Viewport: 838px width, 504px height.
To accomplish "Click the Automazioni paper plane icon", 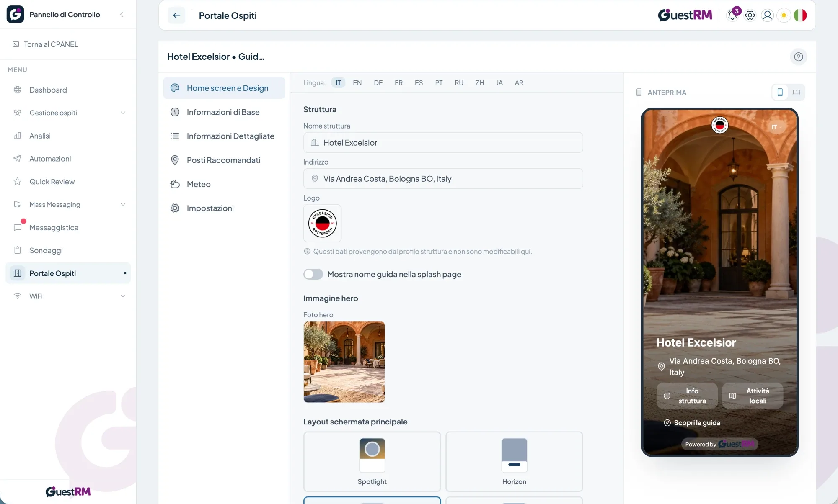I will 18,159.
